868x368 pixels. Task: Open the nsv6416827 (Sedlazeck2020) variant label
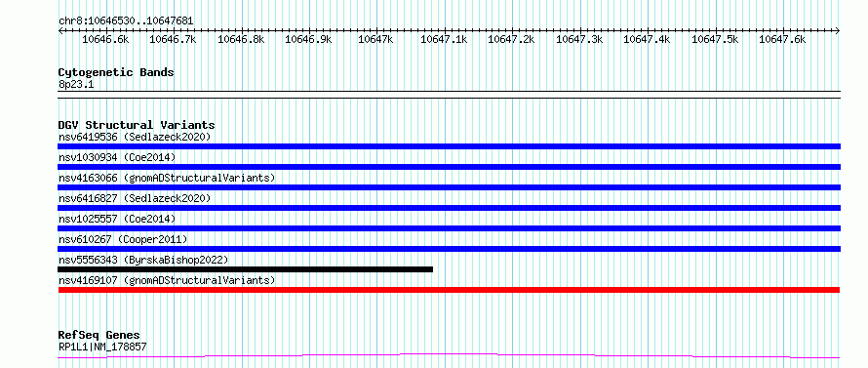point(135,198)
